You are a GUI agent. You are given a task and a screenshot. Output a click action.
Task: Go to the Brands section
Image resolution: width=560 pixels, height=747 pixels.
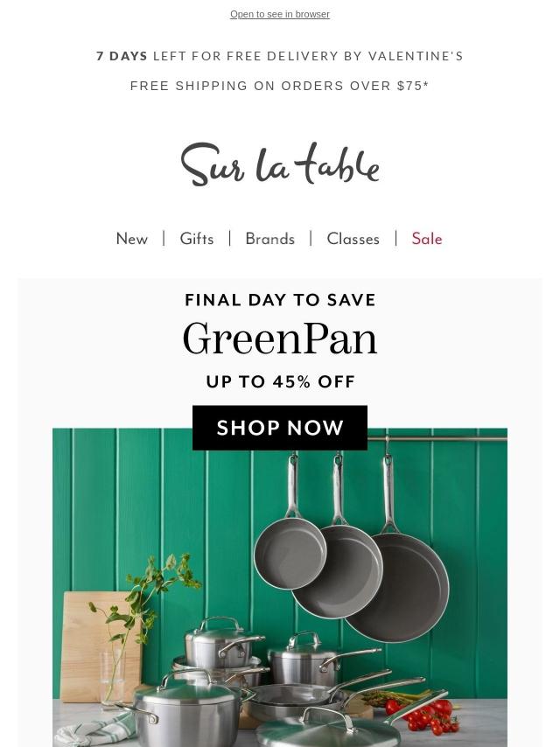(269, 239)
